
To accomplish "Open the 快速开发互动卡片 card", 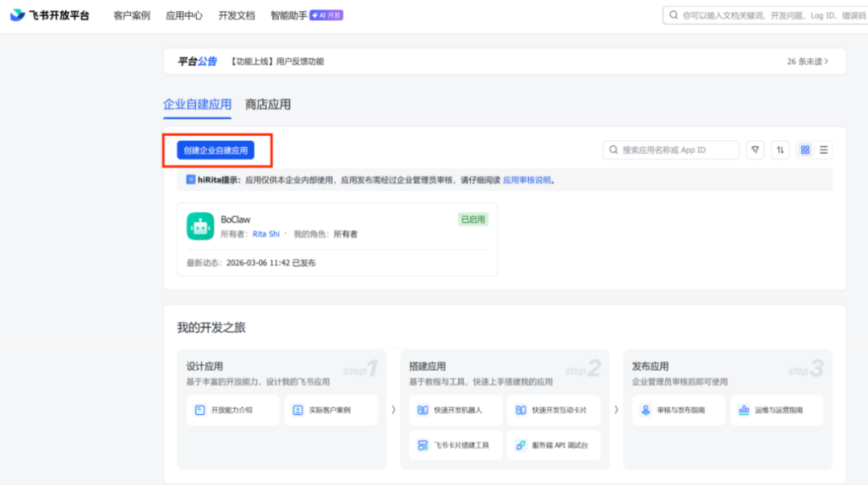I will pos(554,410).
